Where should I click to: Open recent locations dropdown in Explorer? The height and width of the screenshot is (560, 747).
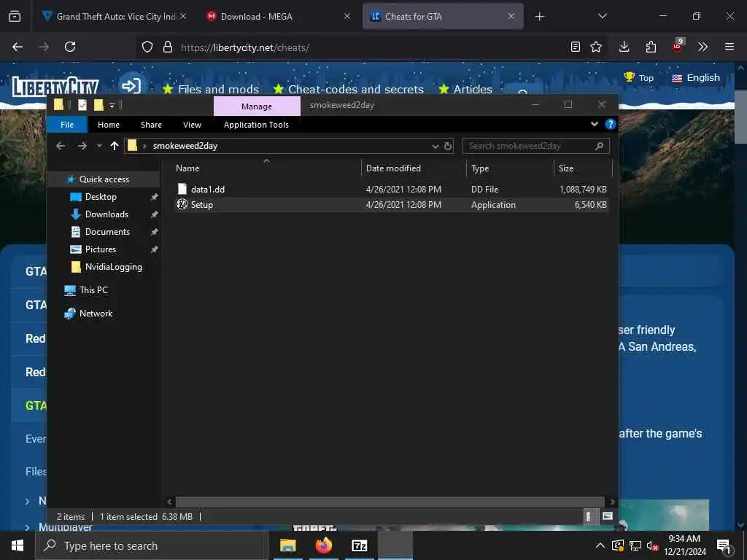(x=99, y=146)
